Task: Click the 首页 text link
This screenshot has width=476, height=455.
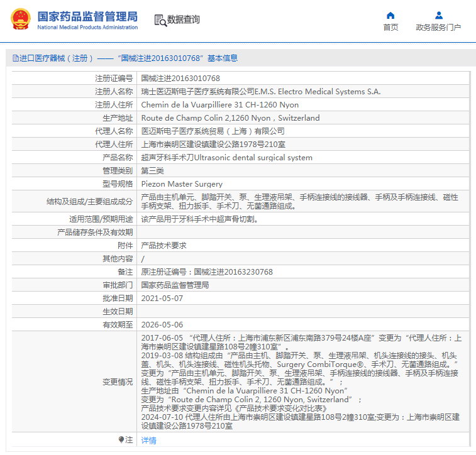Action: [390, 27]
